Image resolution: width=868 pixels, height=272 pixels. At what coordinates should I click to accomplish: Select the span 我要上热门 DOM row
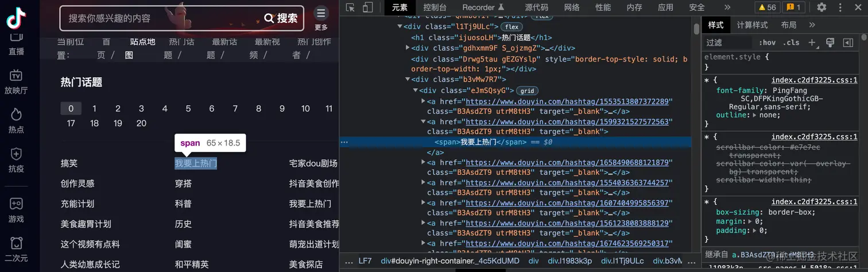[x=516, y=142]
